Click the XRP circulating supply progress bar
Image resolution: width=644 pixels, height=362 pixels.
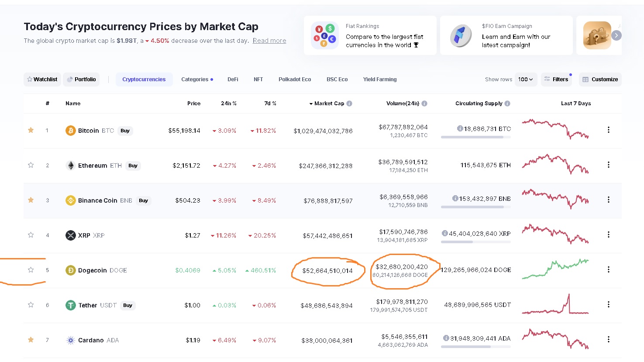[x=476, y=242]
